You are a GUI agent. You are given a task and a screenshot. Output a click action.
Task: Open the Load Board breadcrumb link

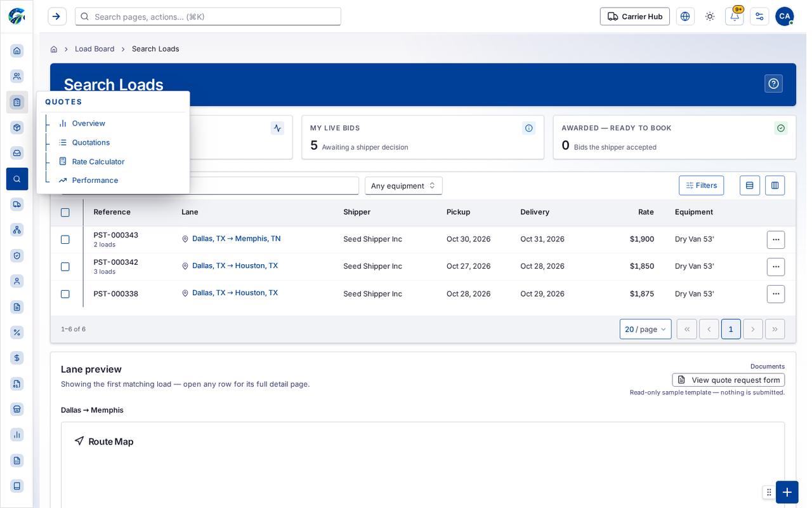click(x=95, y=49)
